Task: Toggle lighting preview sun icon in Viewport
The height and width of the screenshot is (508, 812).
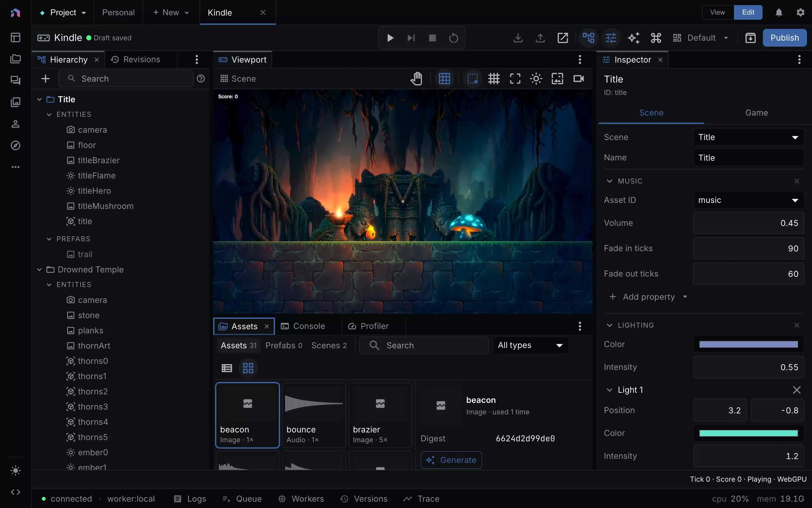Action: 536,79
